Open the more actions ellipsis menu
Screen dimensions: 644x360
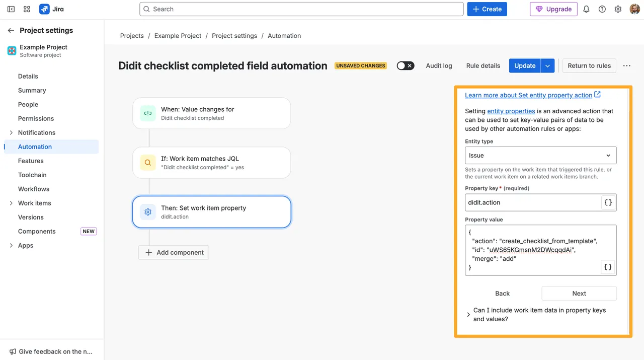(626, 65)
